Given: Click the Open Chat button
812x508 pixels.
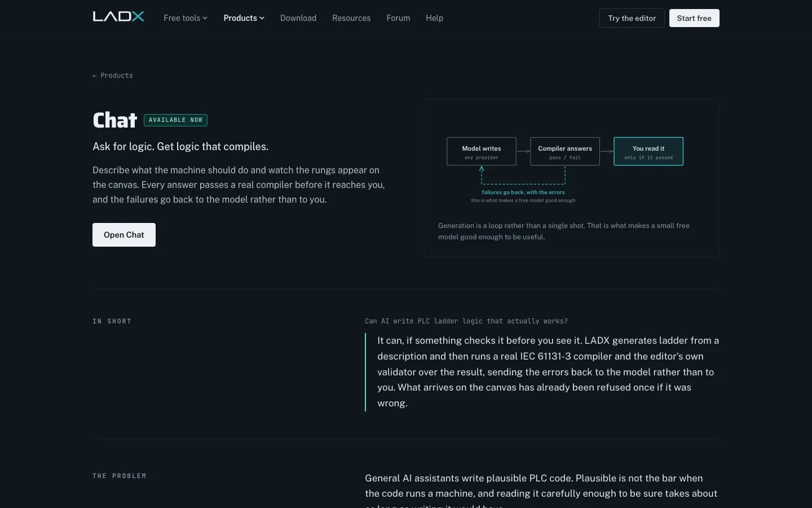Looking at the screenshot, I should 124,235.
